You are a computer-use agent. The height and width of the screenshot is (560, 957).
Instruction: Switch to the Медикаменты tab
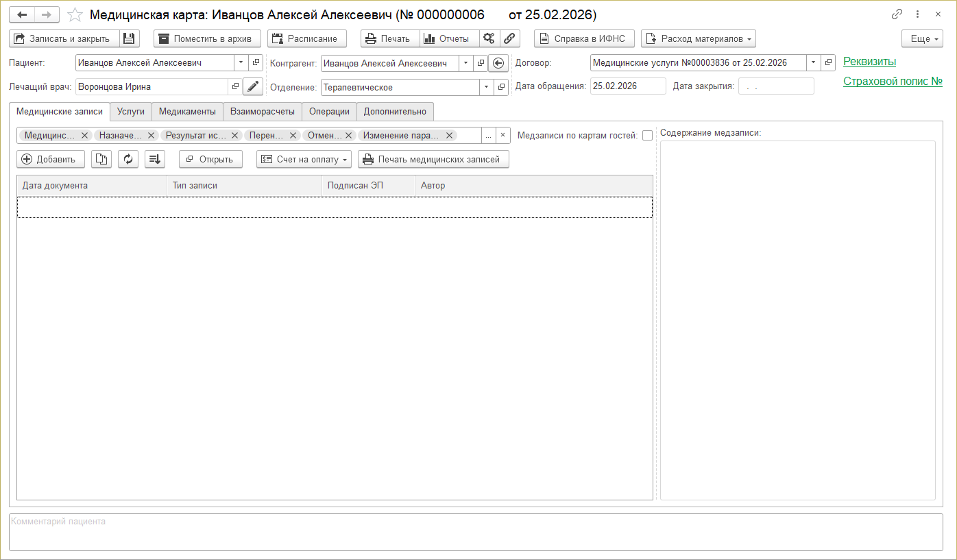pos(187,111)
